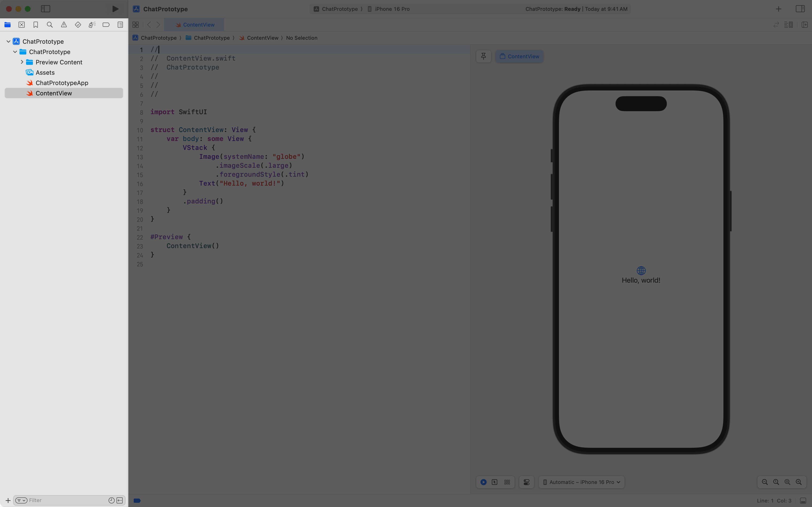Show preview variants grid
The height and width of the screenshot is (507, 812).
click(507, 482)
